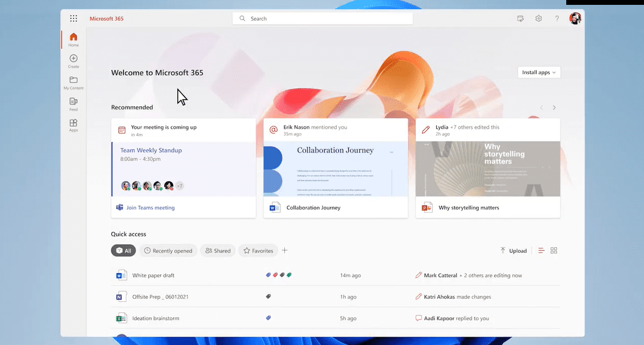Open the Feed section in sidebar

[74, 104]
